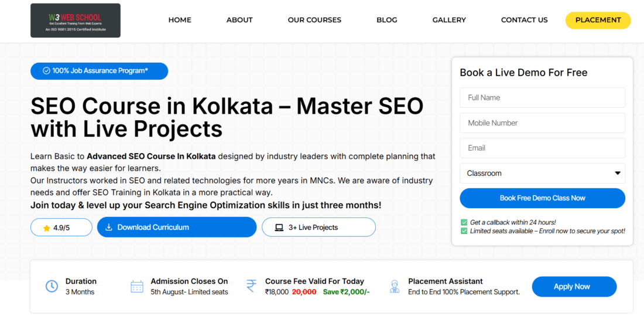The height and width of the screenshot is (323, 644).
Task: Click the download icon in Download Curriculum
Action: 108,227
